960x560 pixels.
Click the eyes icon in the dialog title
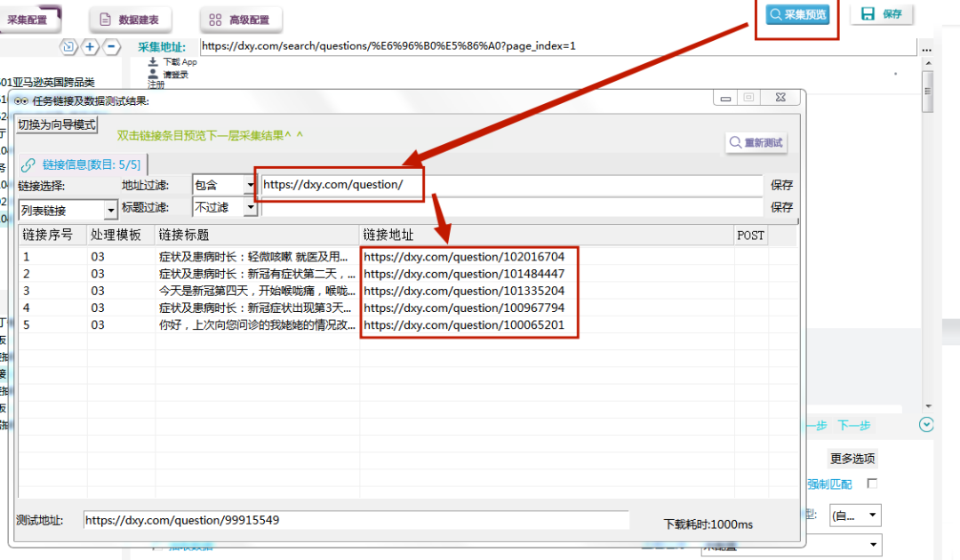pos(21,101)
